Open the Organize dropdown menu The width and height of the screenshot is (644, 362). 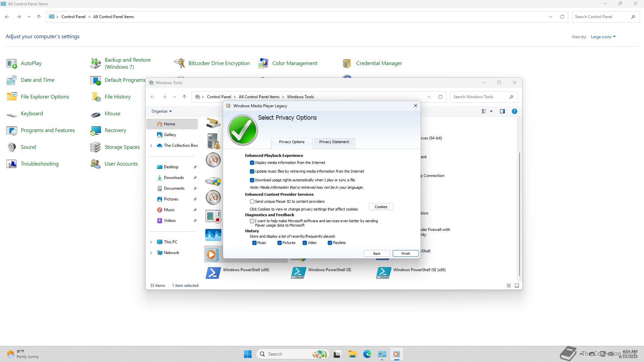click(161, 111)
